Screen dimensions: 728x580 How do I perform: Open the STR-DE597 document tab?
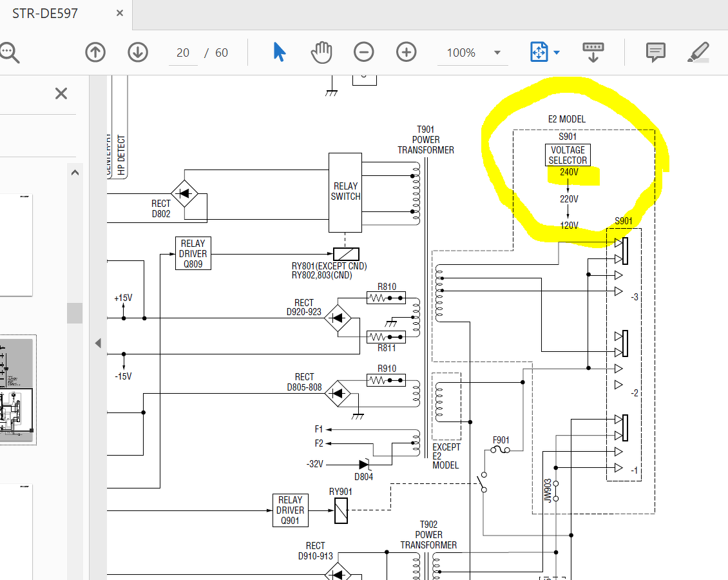[45, 14]
